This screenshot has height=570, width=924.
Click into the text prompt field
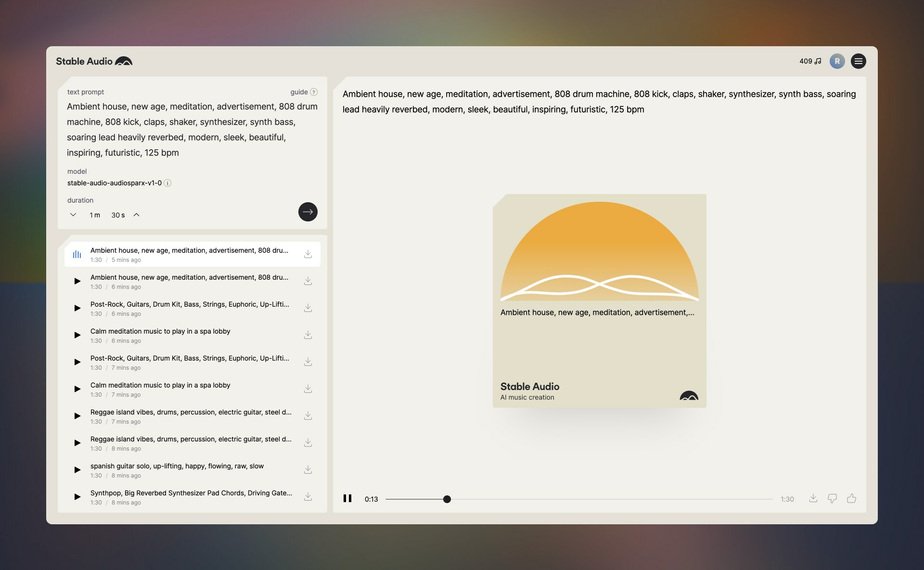(192, 129)
